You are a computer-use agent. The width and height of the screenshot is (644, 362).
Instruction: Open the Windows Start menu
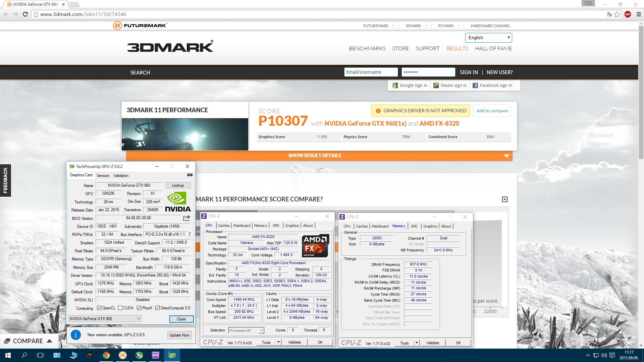(8, 355)
